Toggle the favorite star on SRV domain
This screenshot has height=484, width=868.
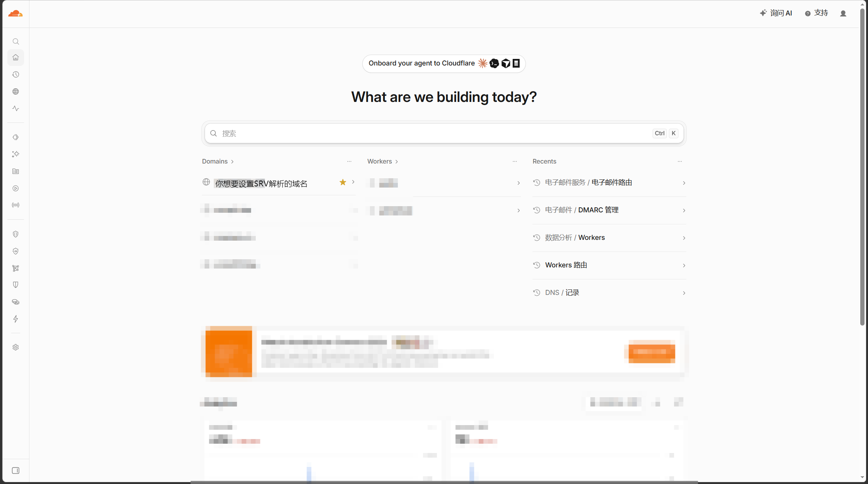(x=343, y=182)
